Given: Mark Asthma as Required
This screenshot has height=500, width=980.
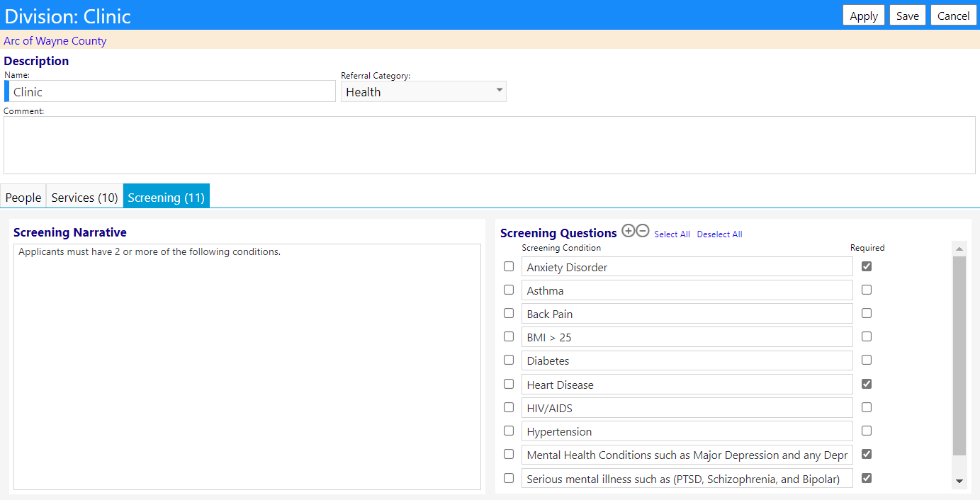Looking at the screenshot, I should tap(867, 290).
